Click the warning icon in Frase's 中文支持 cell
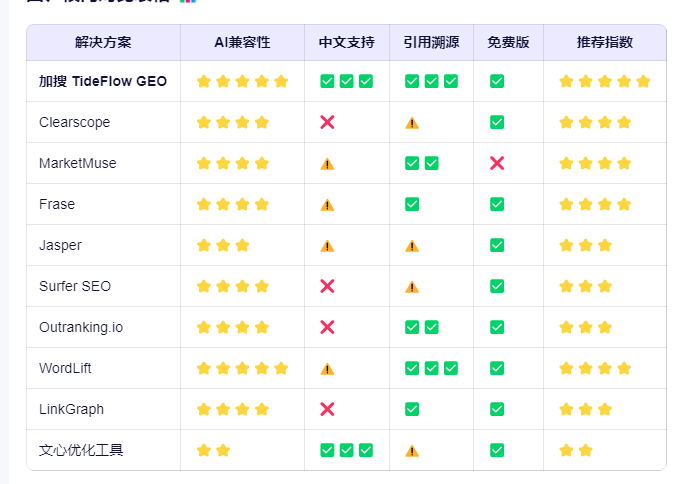 click(327, 205)
